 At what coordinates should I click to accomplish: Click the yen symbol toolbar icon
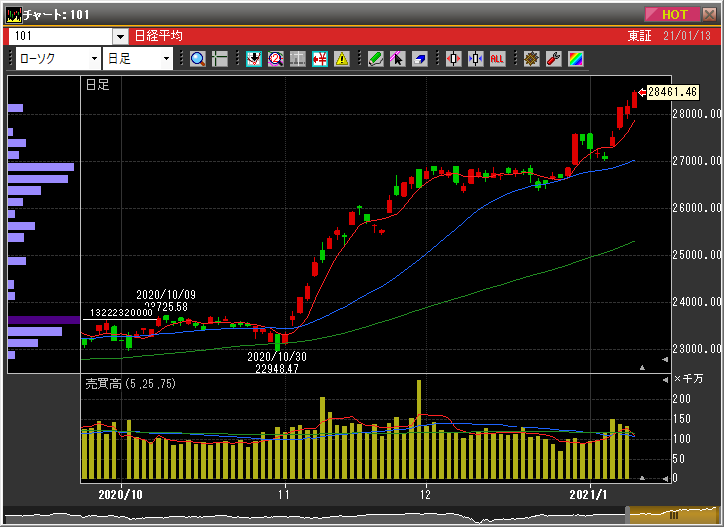click(320, 59)
